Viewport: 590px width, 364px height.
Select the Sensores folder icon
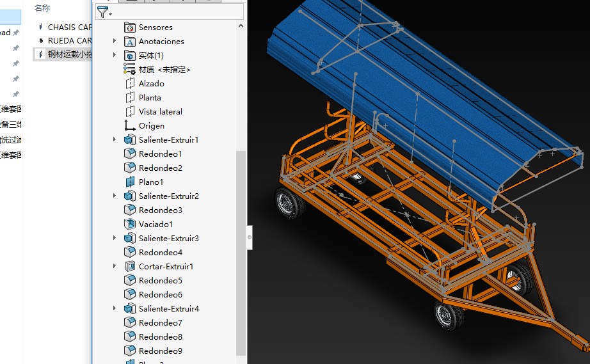click(129, 28)
